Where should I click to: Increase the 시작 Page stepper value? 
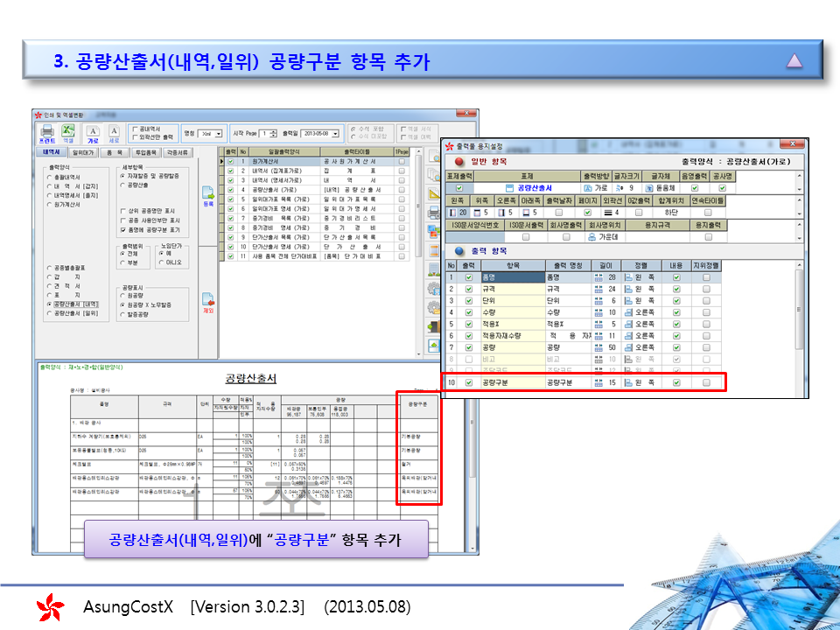click(x=274, y=130)
